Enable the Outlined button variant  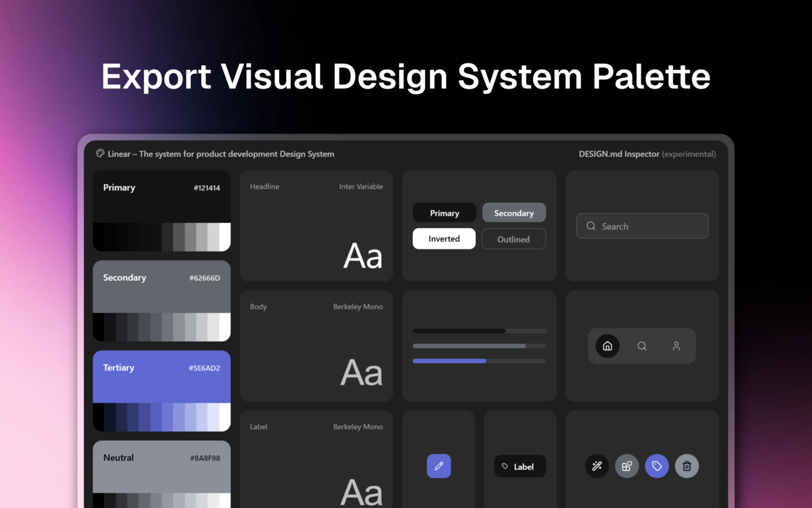tap(513, 238)
